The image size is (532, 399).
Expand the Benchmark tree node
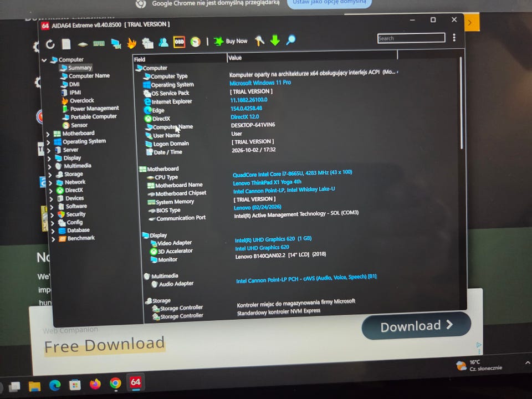tap(53, 239)
